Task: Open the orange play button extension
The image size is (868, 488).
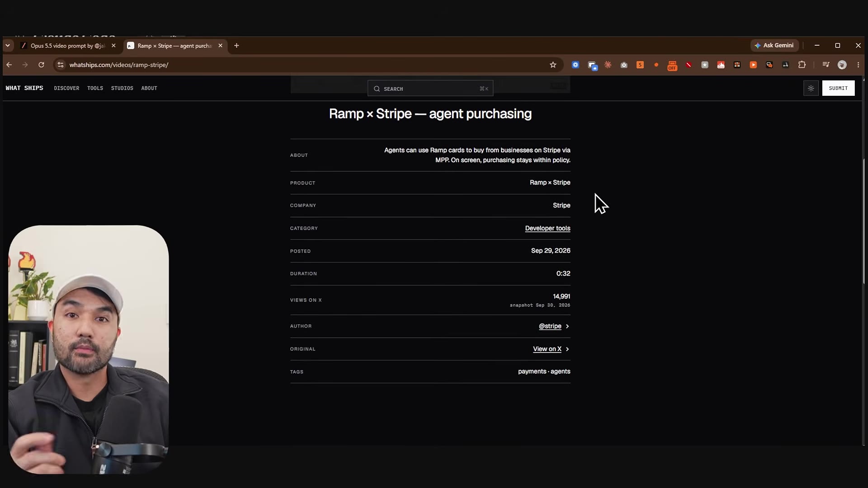Action: tap(753, 65)
